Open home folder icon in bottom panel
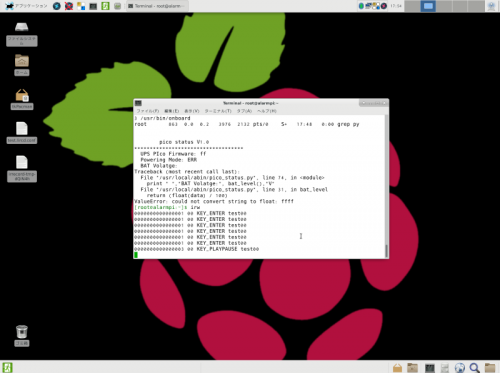The image size is (500, 373). 413,368
